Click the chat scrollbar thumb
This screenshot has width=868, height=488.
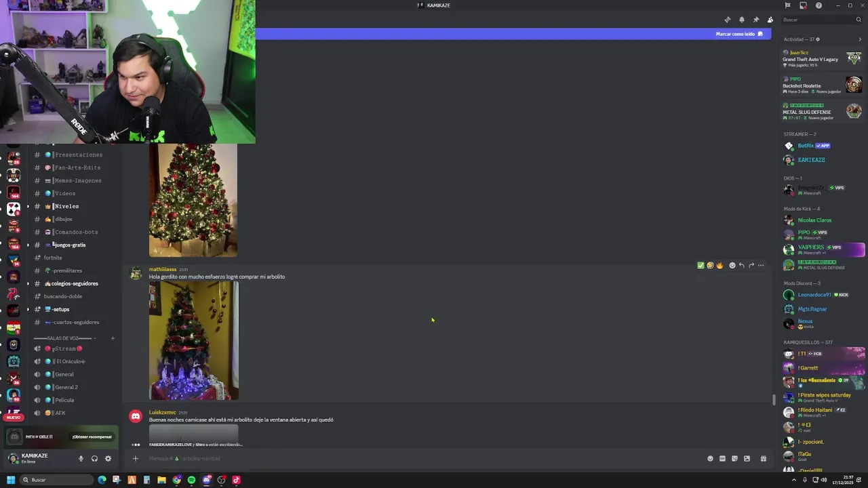(774, 400)
